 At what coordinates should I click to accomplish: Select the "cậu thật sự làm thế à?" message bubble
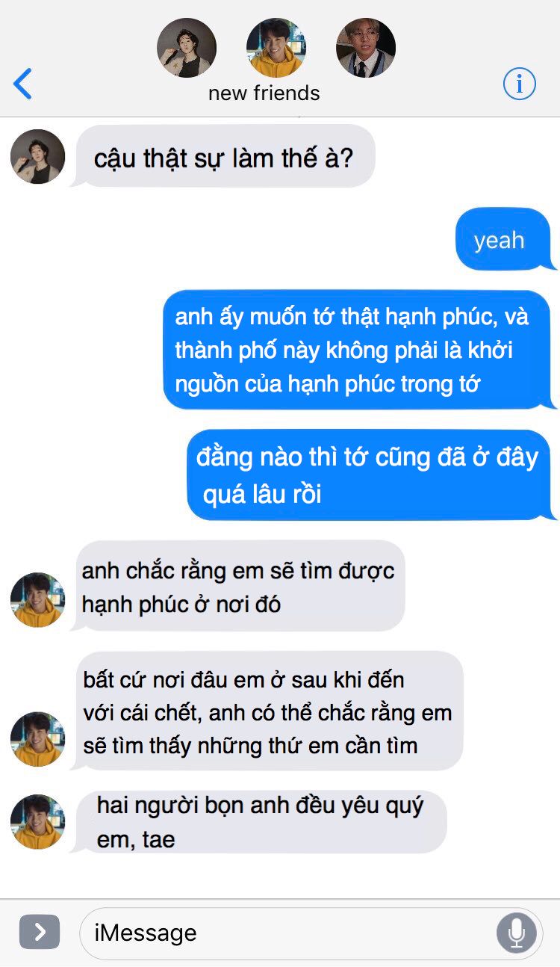(x=223, y=156)
